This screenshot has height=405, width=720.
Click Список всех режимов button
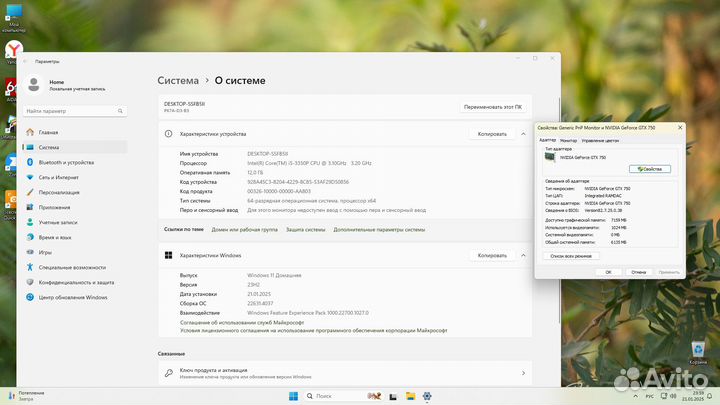pos(571,256)
